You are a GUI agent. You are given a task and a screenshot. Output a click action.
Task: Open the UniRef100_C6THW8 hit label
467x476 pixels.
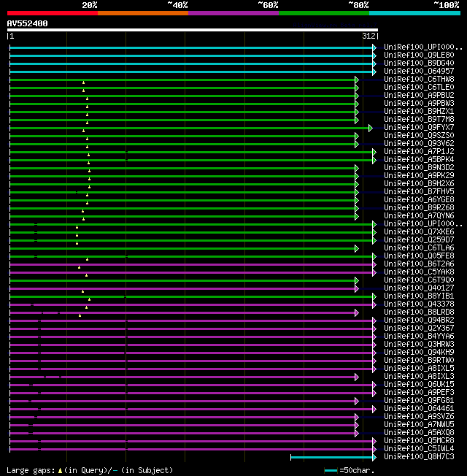point(419,79)
